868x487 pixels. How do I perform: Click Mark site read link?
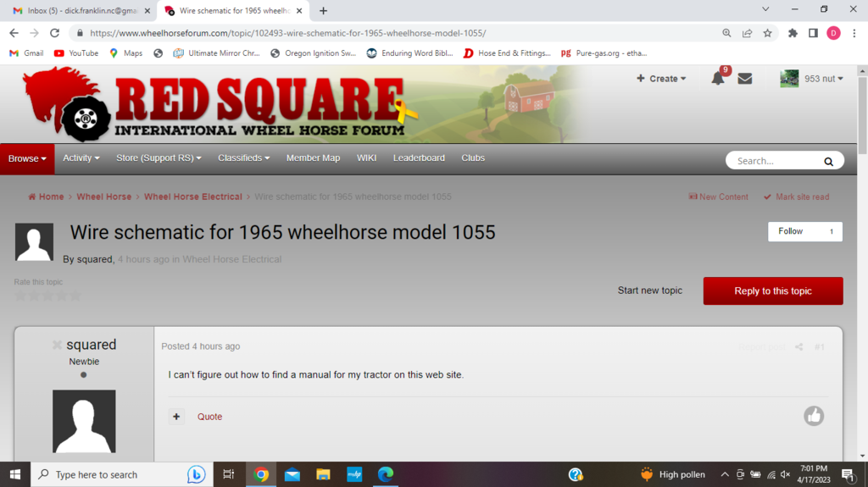(797, 197)
